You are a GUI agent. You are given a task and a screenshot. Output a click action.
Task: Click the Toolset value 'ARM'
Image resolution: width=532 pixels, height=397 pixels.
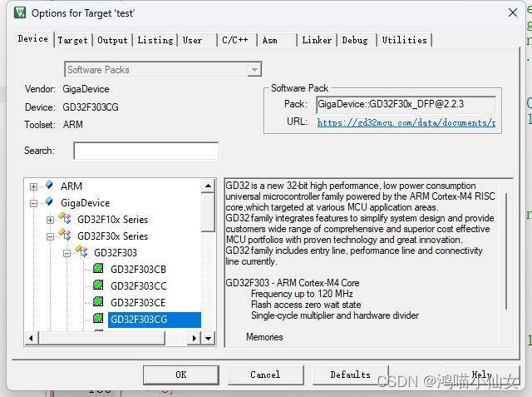[72, 125]
